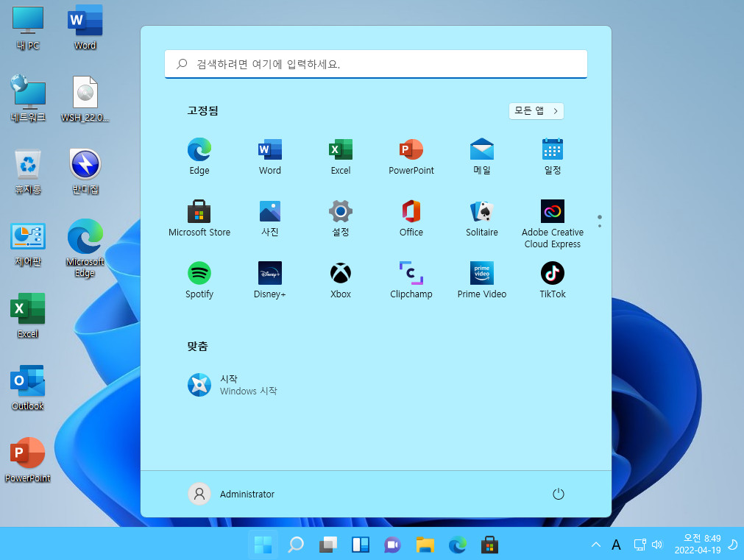
Task: Launch Word from the pinned section
Action: (x=270, y=157)
